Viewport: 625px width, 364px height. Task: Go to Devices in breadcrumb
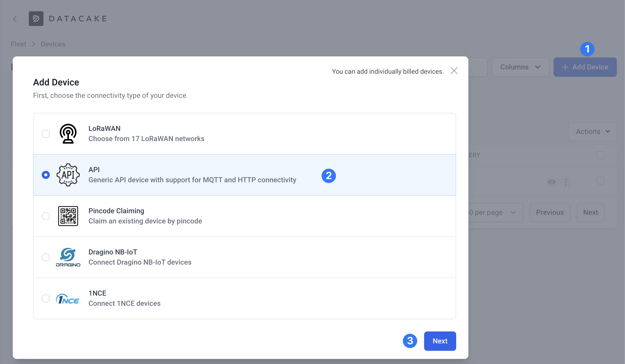point(53,44)
